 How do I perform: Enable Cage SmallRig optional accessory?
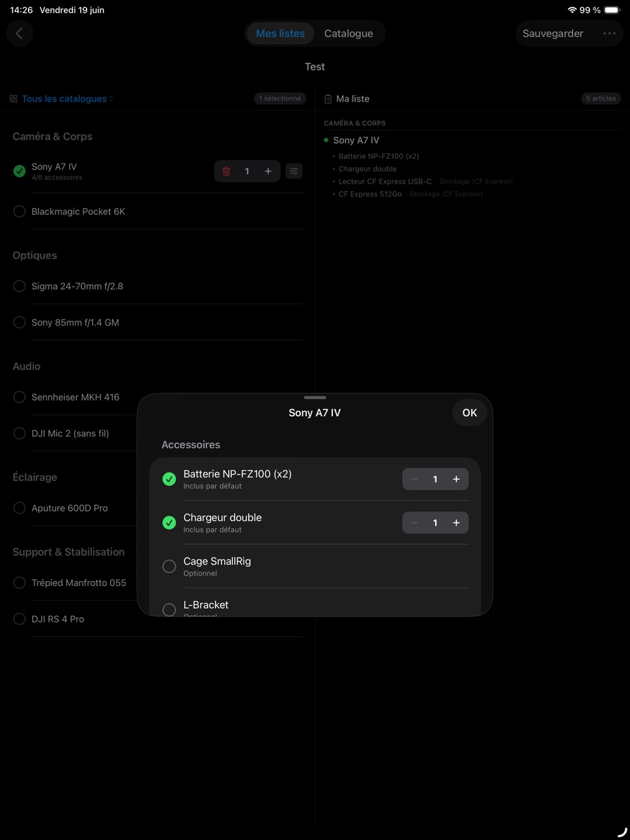pos(169,567)
